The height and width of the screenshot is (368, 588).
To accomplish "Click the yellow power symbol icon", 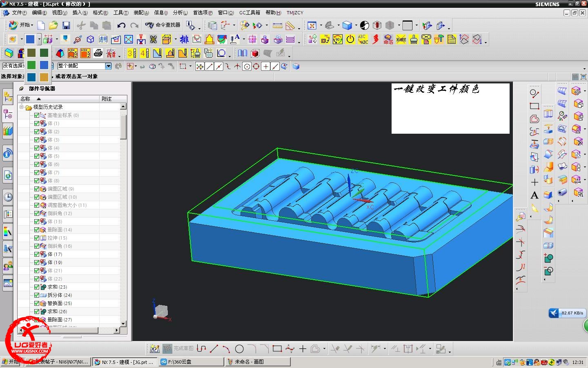I will pos(350,39).
